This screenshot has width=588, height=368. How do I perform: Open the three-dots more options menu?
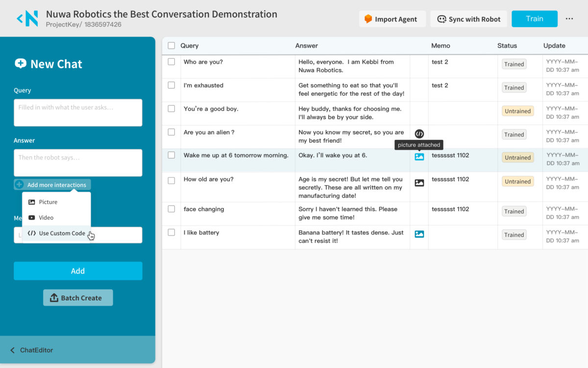click(569, 19)
